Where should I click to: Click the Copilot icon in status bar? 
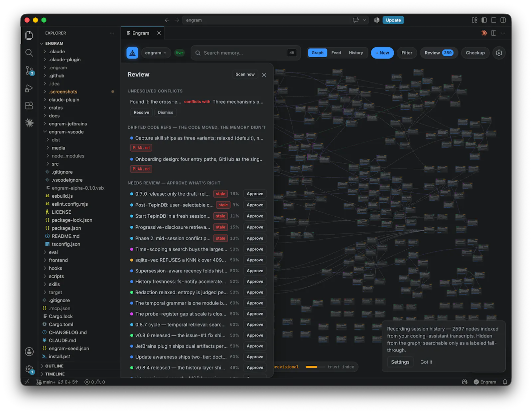(x=465, y=382)
